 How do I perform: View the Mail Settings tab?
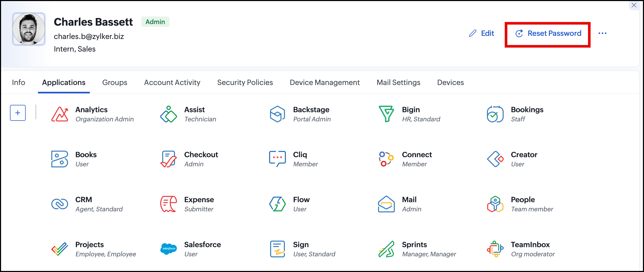(x=398, y=82)
